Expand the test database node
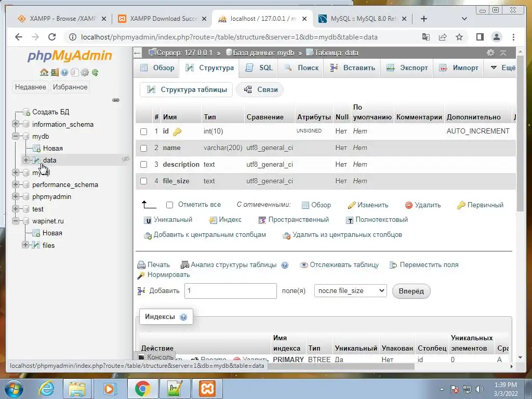This screenshot has width=532, height=399. (15, 209)
